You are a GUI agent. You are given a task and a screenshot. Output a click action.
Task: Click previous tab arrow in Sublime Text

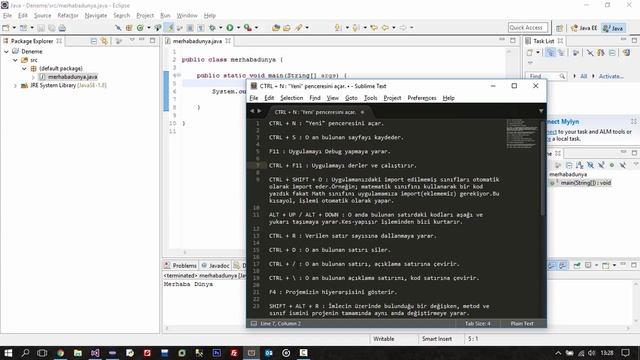[x=252, y=111]
